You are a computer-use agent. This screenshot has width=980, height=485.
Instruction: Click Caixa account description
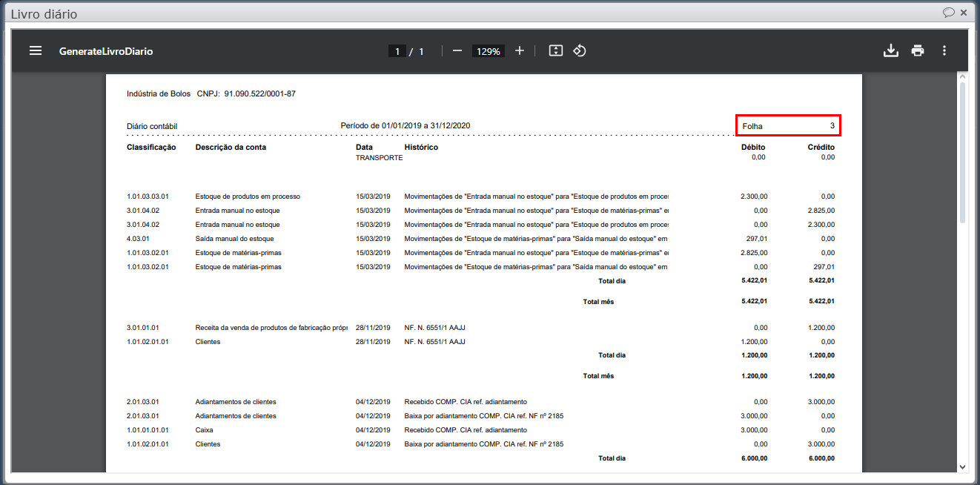tap(205, 430)
